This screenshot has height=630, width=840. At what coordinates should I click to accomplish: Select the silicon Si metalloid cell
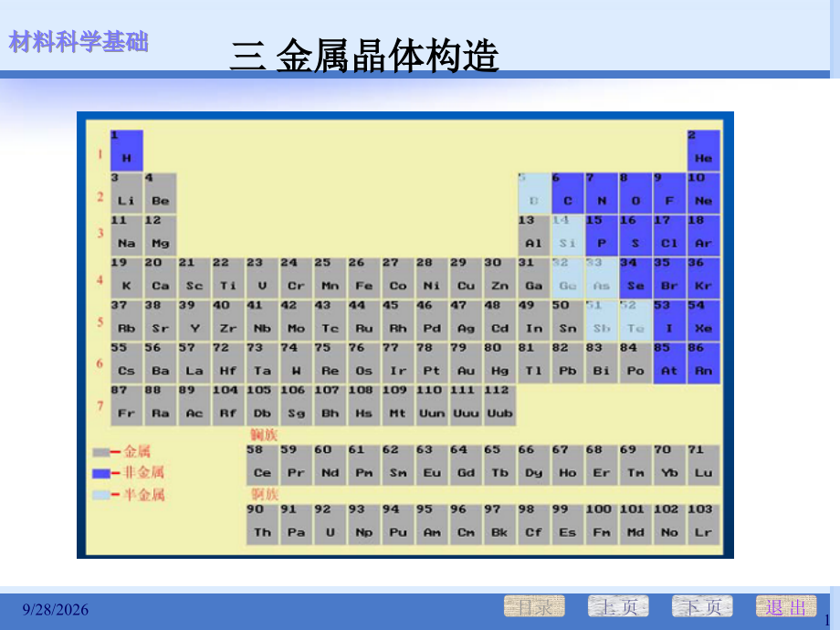tap(568, 236)
